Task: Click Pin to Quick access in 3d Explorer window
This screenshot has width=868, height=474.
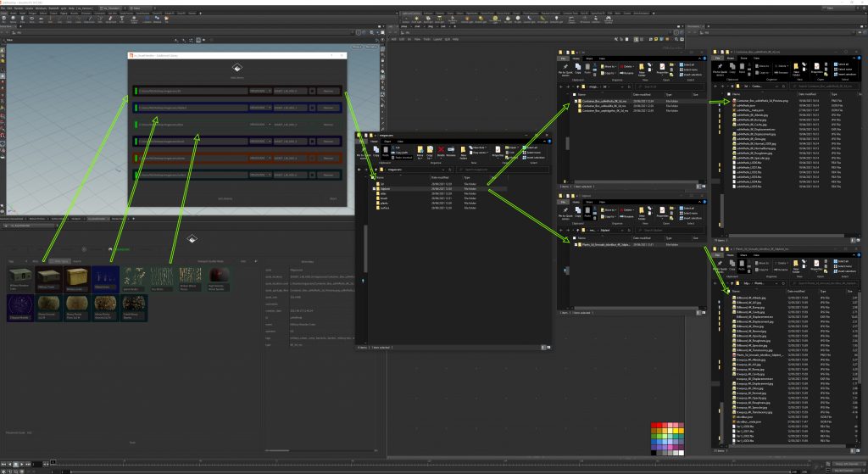Action: coord(565,67)
